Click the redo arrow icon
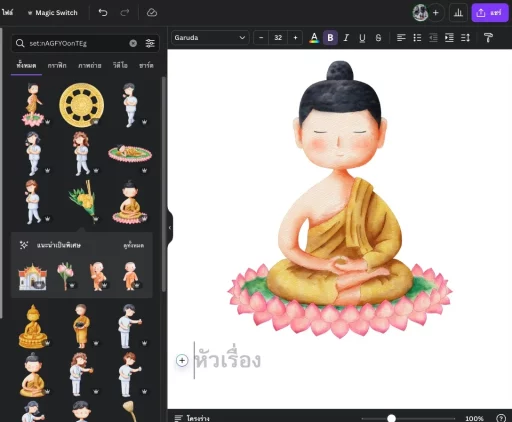The image size is (512, 422). pos(125,13)
